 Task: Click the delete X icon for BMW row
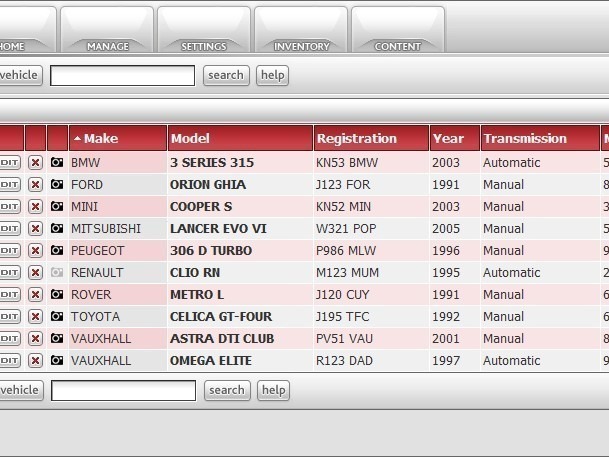click(35, 162)
